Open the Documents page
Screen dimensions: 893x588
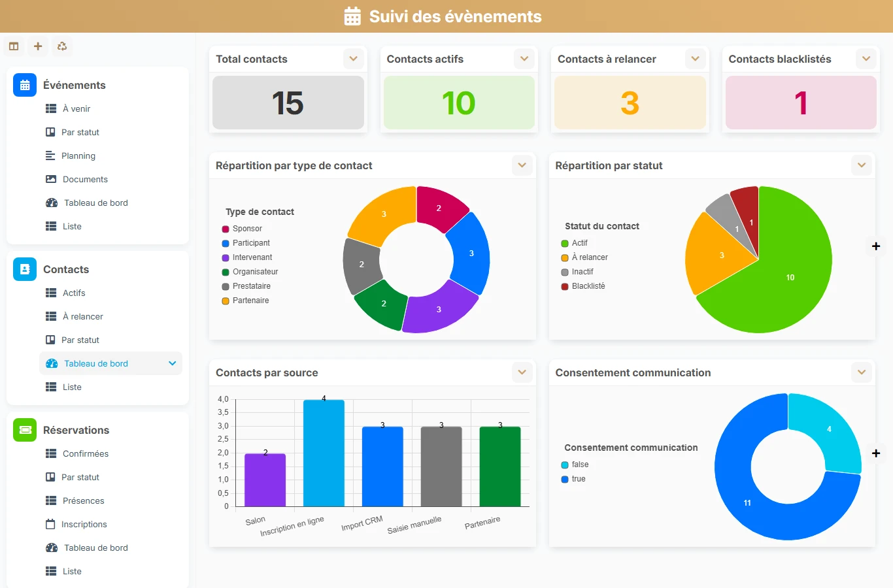[x=85, y=179]
